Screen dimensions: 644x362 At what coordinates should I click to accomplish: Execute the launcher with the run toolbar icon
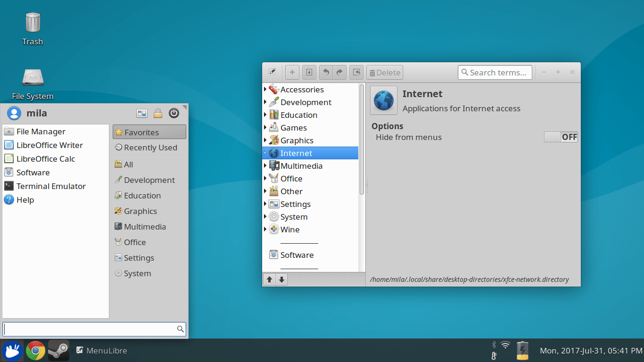[356, 72]
